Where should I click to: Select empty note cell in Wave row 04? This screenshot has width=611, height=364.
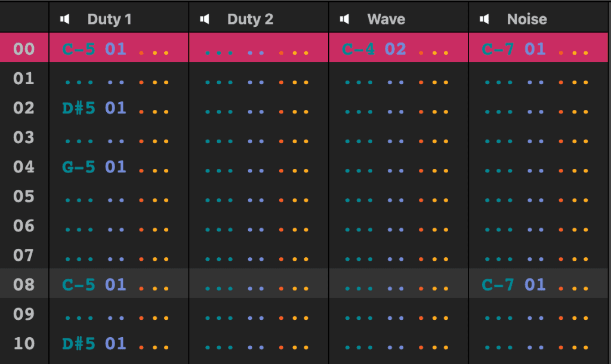[359, 171]
